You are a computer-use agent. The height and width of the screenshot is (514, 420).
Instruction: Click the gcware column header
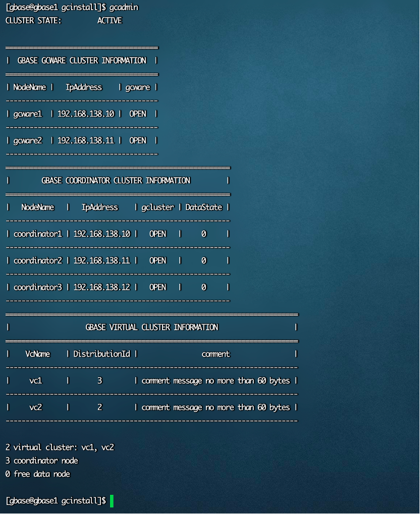138,87
